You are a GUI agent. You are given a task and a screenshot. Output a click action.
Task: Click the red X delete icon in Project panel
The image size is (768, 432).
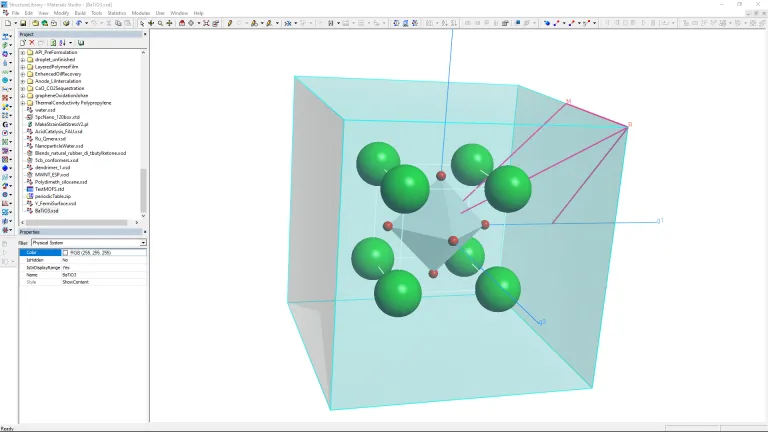[31, 43]
